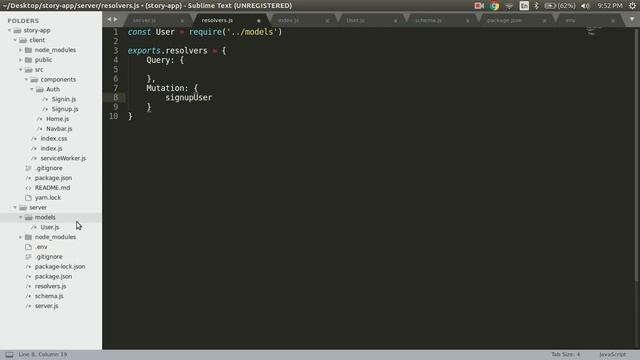Open the Bluetooth indicator menu
This screenshot has height=360, width=640.
click(537, 6)
